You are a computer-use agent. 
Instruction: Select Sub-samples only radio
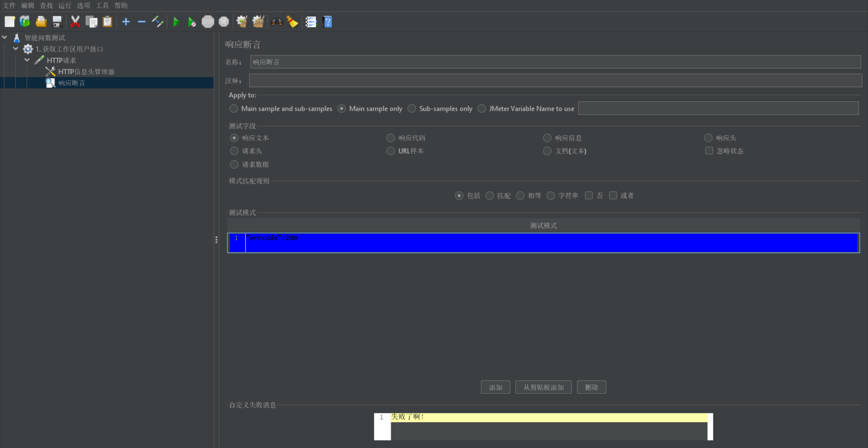tap(412, 109)
